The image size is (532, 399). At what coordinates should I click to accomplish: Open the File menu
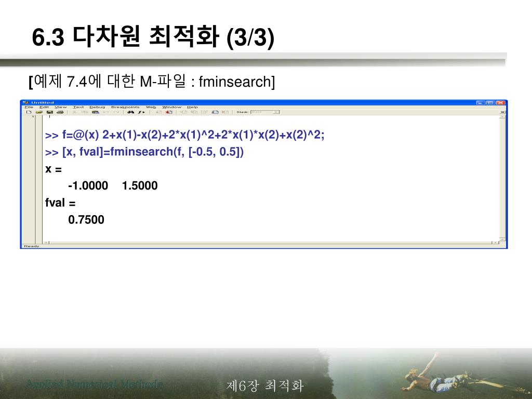click(29, 107)
